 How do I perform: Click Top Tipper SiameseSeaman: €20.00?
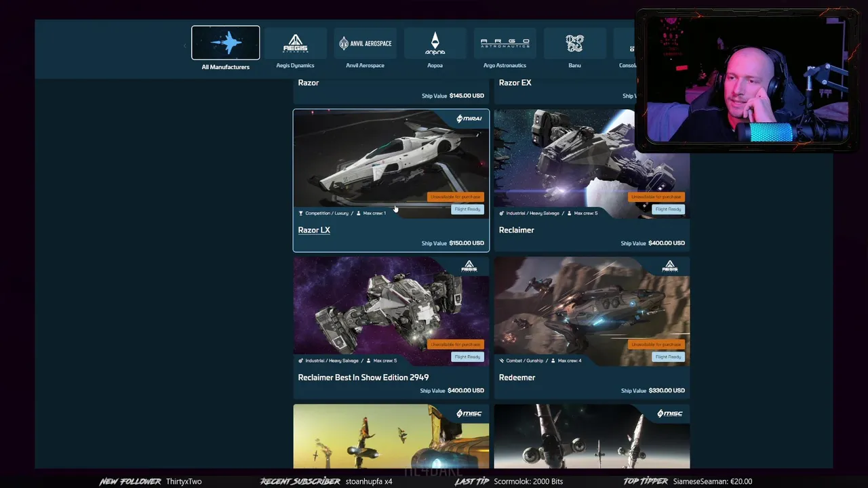(688, 481)
